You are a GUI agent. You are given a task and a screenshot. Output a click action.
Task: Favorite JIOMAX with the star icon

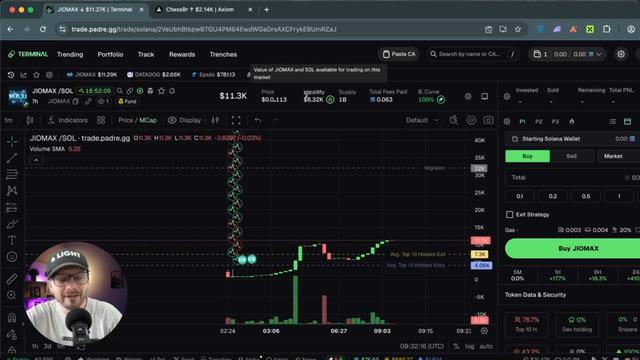[162, 91]
